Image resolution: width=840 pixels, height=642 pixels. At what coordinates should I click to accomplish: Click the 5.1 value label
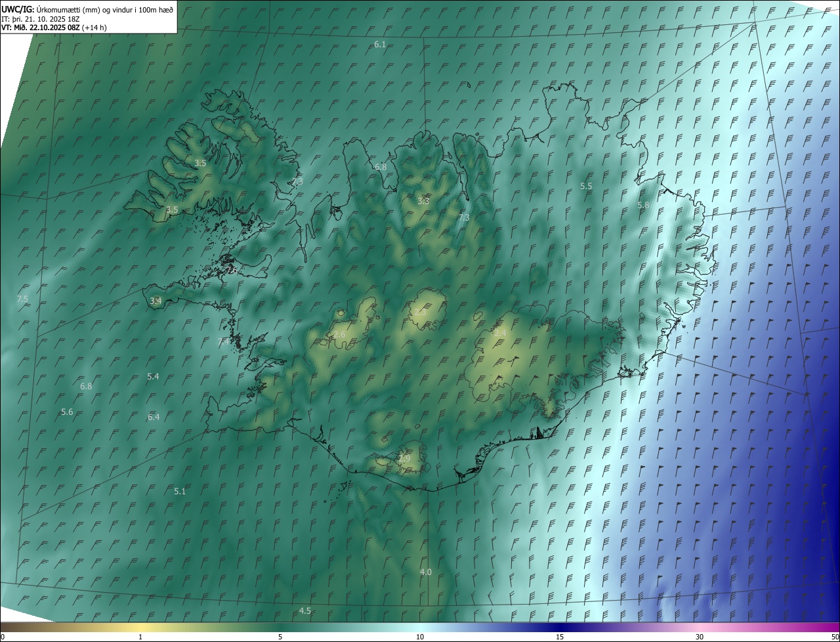point(180,491)
